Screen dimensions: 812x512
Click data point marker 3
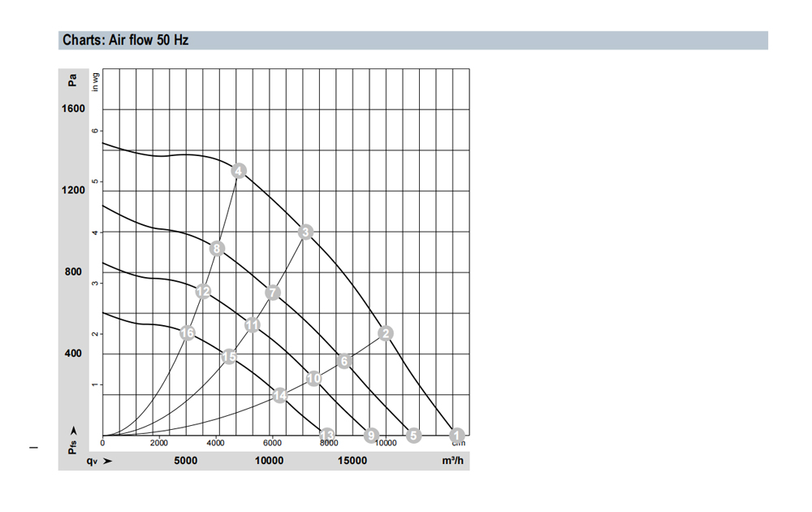305,232
